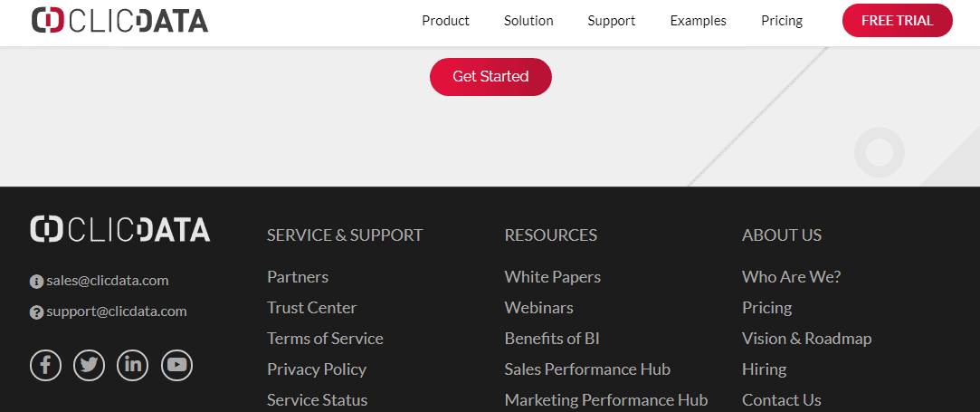The width and height of the screenshot is (980, 412).
Task: Open the Trust Center link
Action: (312, 308)
